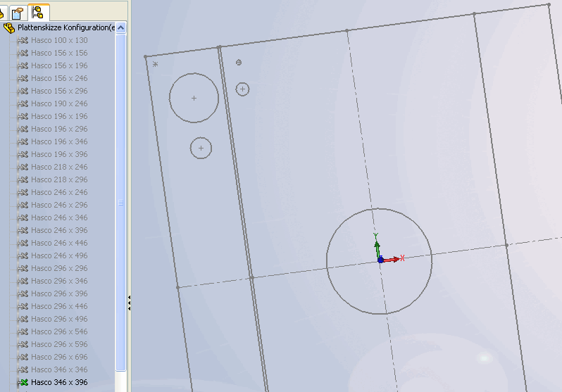Click configuration icon beside Hasco 196 x 296
This screenshot has width=562, height=392.
pos(23,129)
